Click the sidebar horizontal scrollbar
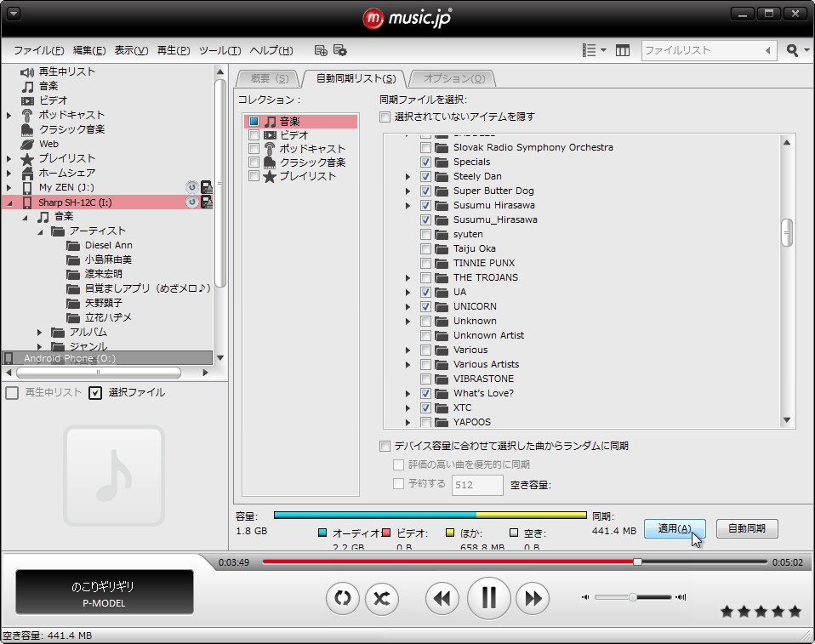 pyautogui.click(x=99, y=373)
